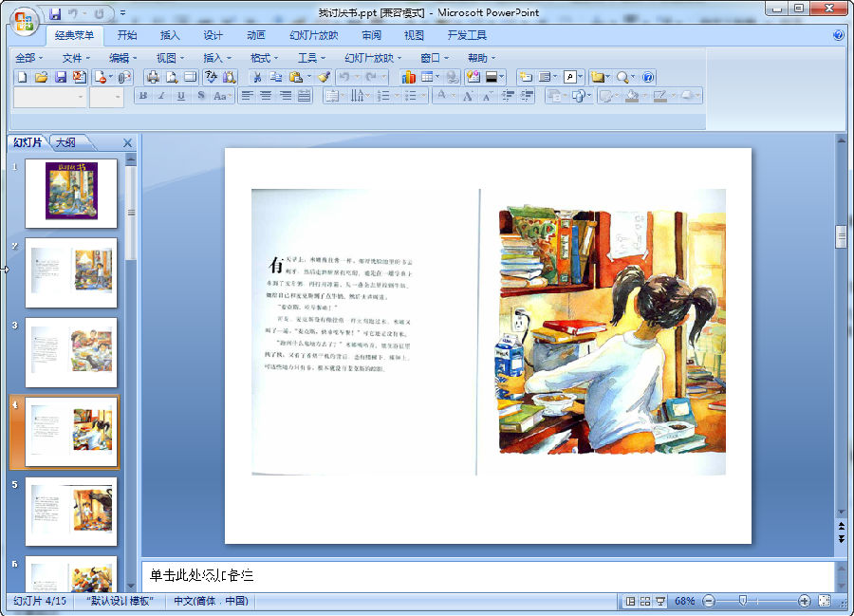This screenshot has width=854, height=616.
Task: Toggle italic formatting
Action: click(161, 97)
